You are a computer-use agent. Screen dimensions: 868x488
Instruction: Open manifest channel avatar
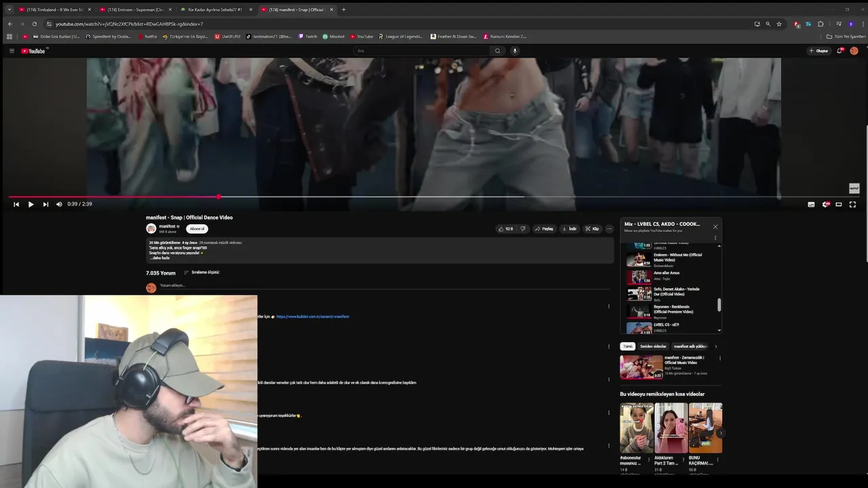tap(151, 228)
